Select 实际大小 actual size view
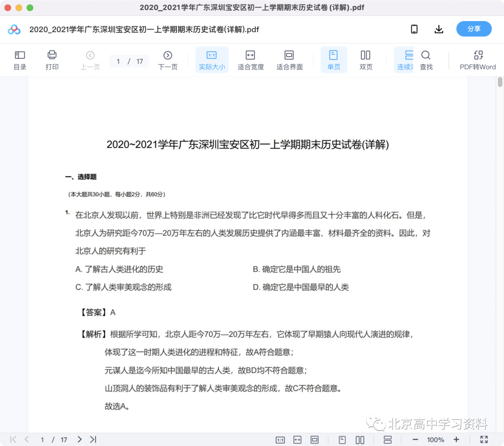Screen dimensions: 504x446 click(x=212, y=60)
